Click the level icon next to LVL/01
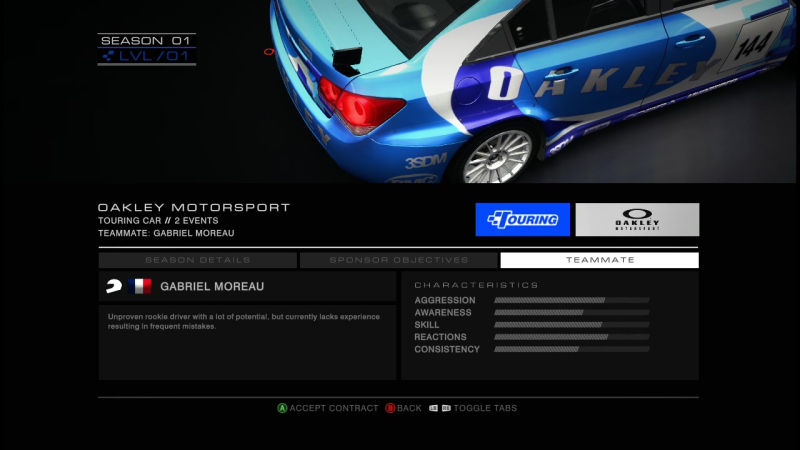Viewport: 800px width, 450px height. 108,56
